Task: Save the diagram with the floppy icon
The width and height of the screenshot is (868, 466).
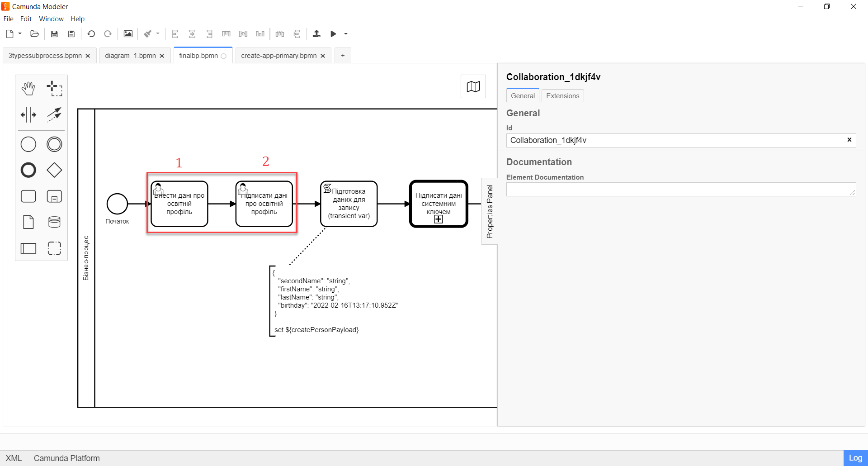Action: click(54, 34)
